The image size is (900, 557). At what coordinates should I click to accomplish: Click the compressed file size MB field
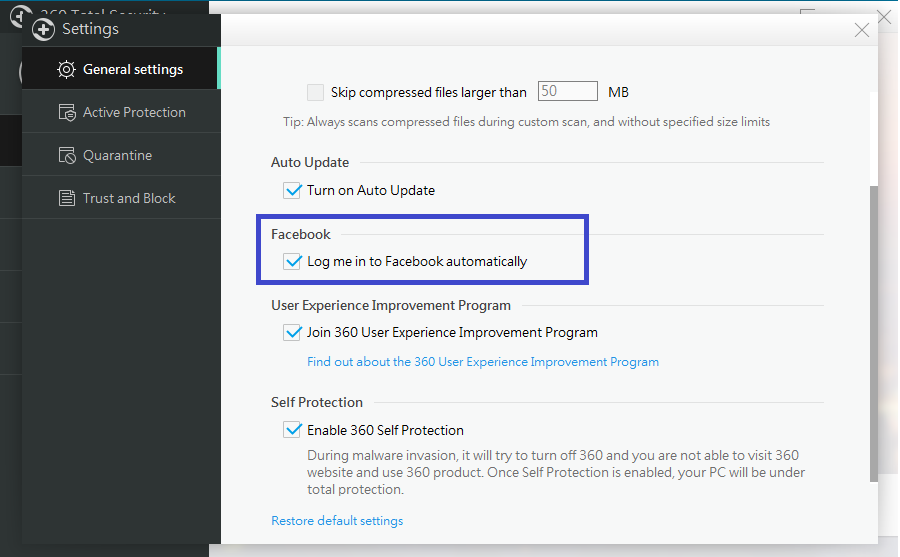click(567, 92)
